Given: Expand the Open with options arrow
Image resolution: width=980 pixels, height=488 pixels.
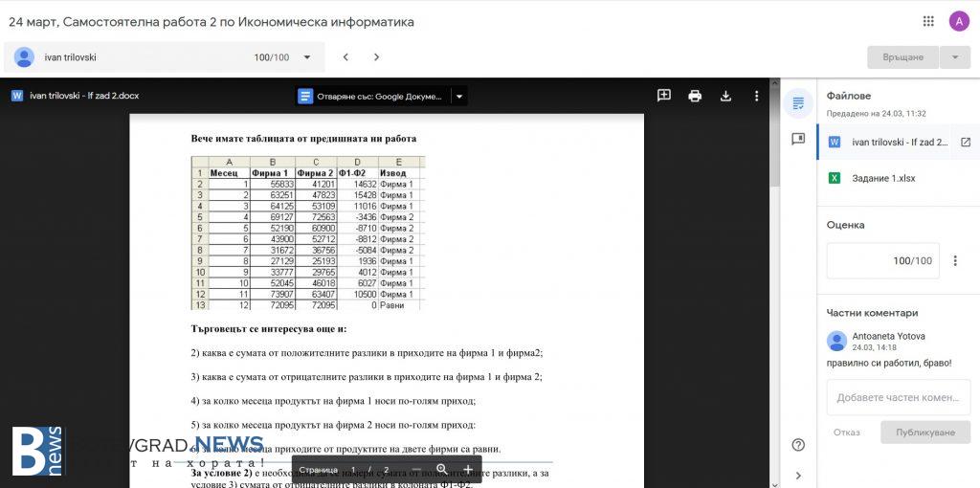Looking at the screenshot, I should (458, 96).
